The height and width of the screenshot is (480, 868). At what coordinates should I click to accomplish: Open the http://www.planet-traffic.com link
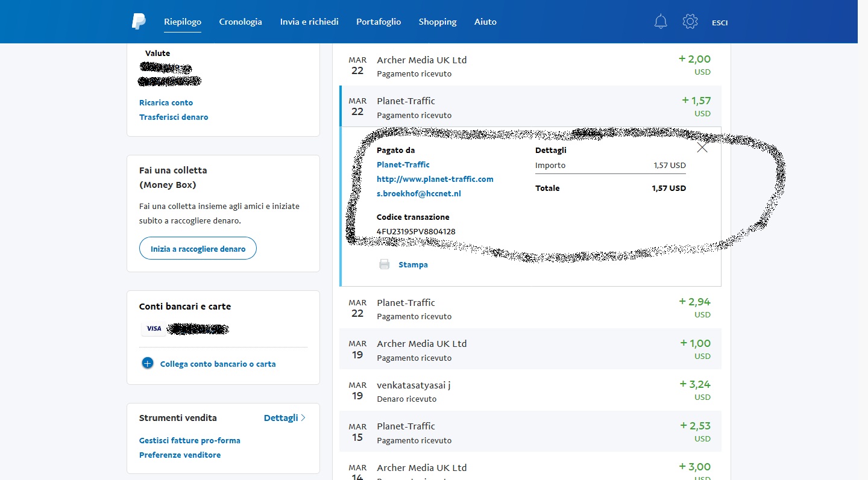(435, 179)
